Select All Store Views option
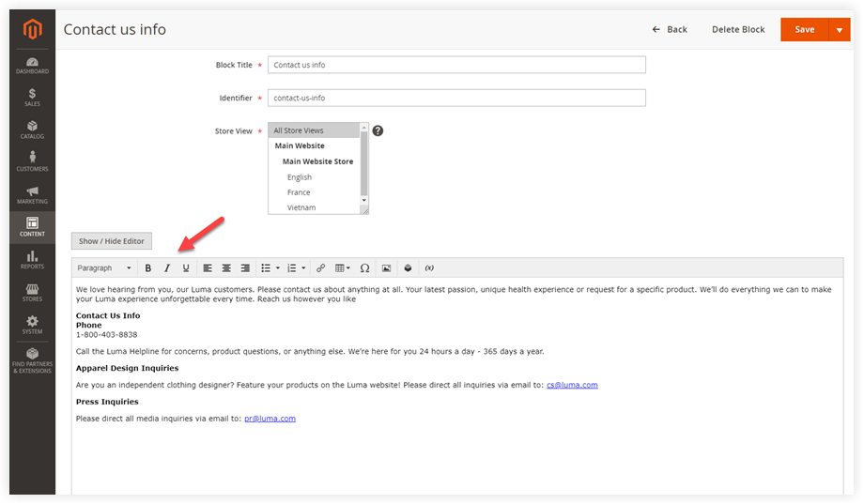The width and height of the screenshot is (864, 504). coord(314,130)
